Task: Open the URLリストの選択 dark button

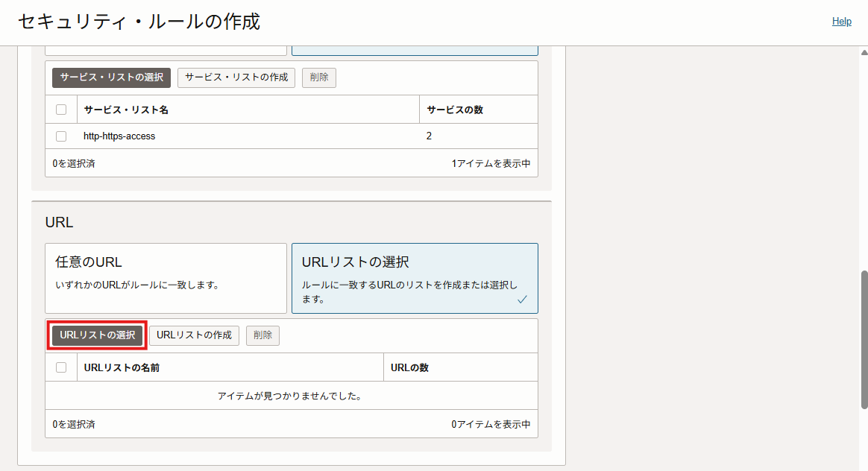Action: tap(97, 335)
